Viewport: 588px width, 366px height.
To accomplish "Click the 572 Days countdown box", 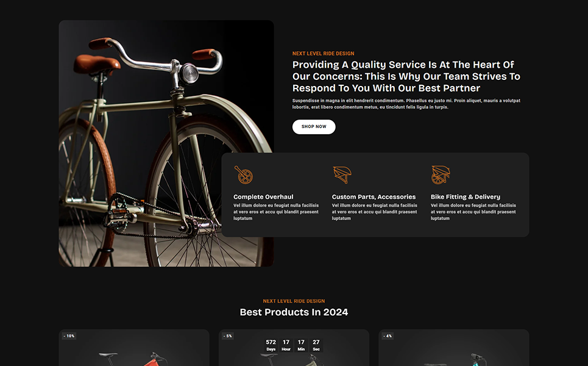I will pos(271,345).
